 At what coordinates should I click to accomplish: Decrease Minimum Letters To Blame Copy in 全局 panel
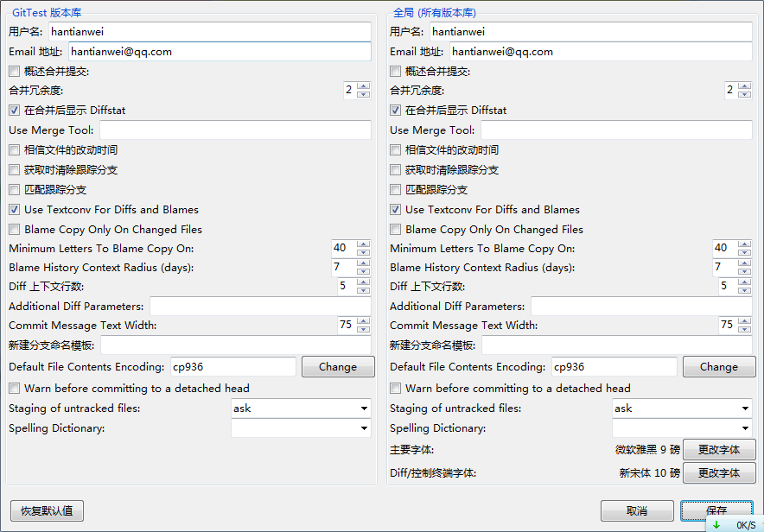point(744,252)
